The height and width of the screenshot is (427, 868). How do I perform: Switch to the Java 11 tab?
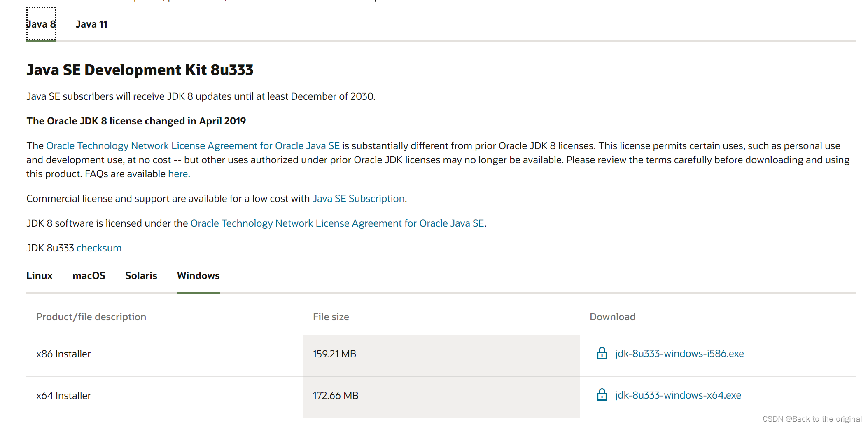[91, 24]
